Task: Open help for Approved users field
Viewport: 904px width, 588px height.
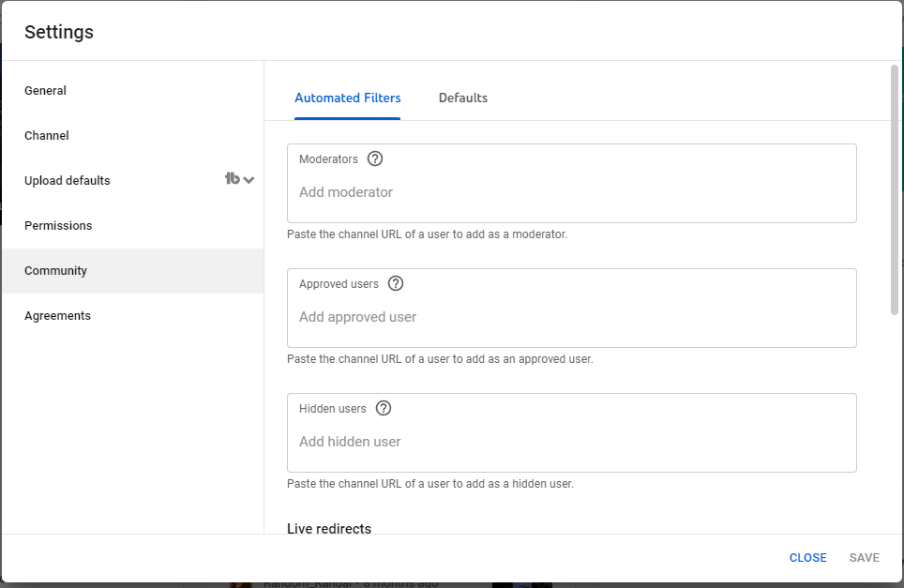Action: (396, 283)
